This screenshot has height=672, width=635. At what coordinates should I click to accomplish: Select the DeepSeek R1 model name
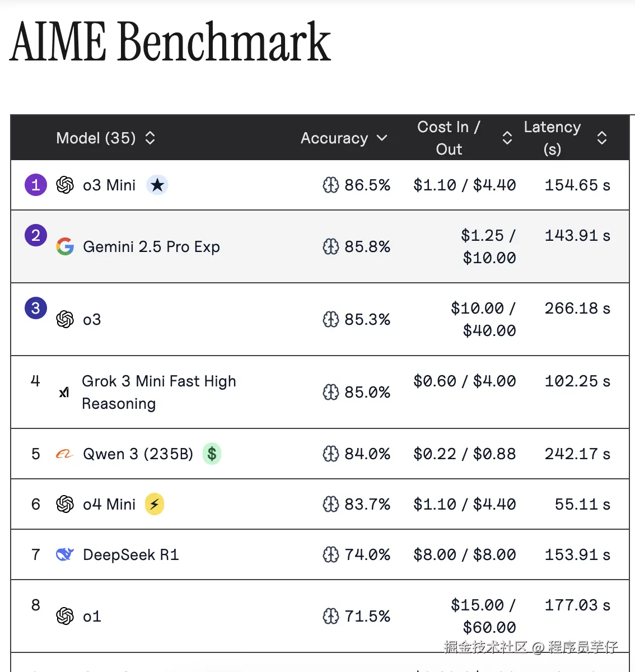click(x=130, y=554)
